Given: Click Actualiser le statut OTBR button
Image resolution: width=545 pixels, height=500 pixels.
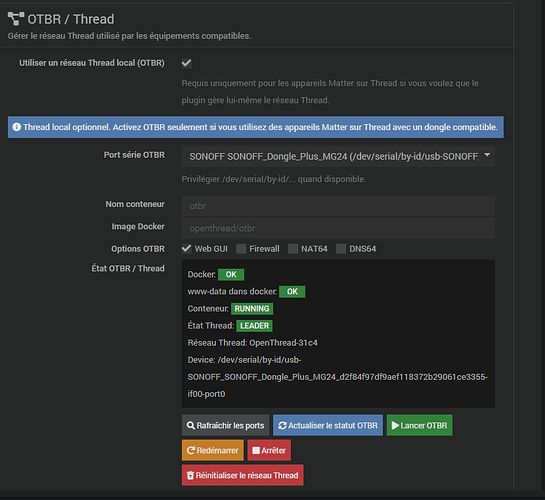Looking at the screenshot, I should [x=328, y=425].
